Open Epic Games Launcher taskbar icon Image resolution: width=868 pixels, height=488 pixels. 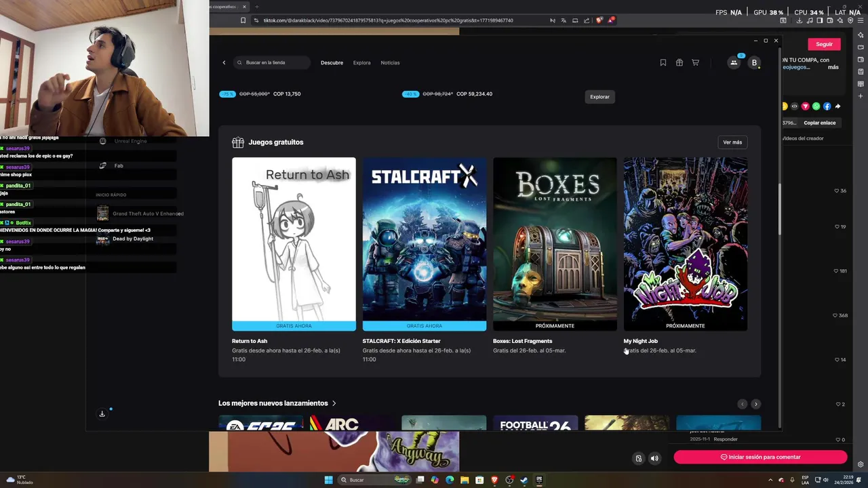(539, 480)
